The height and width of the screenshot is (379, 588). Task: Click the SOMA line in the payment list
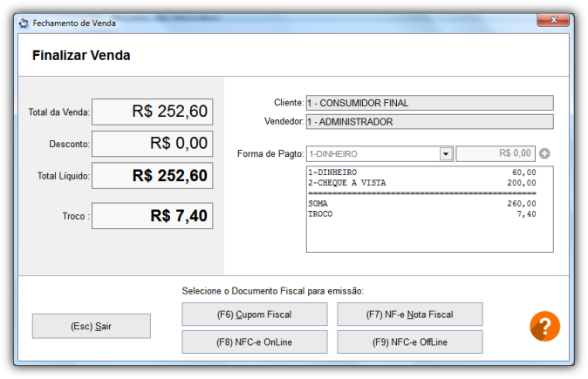point(422,203)
